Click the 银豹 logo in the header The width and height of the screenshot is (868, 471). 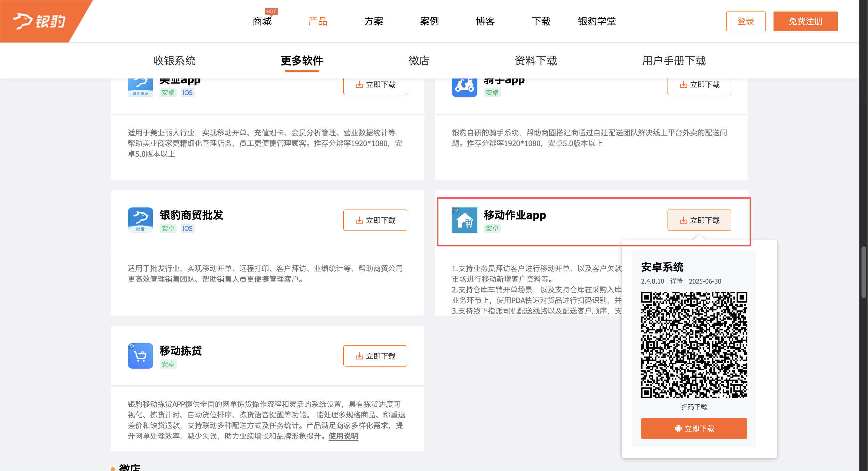pos(39,21)
